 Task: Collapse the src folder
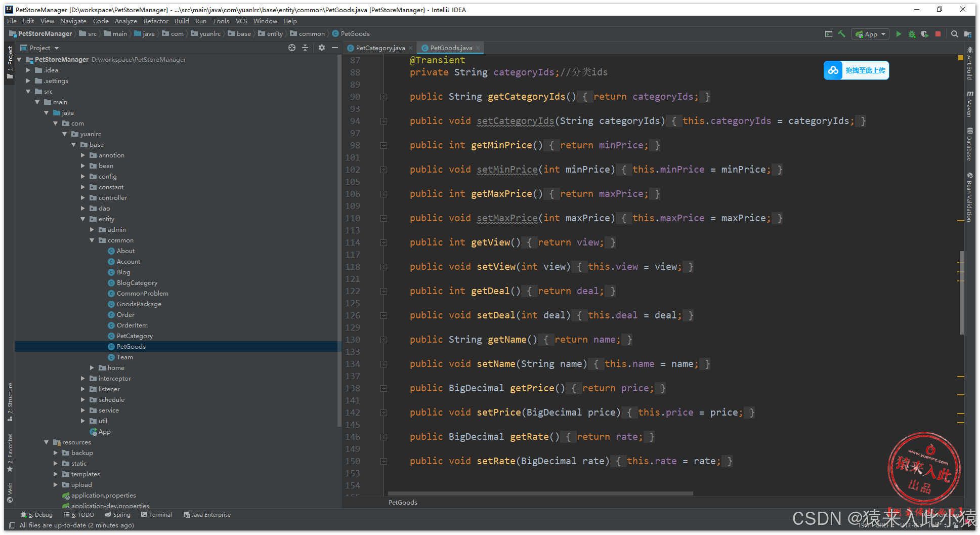28,92
